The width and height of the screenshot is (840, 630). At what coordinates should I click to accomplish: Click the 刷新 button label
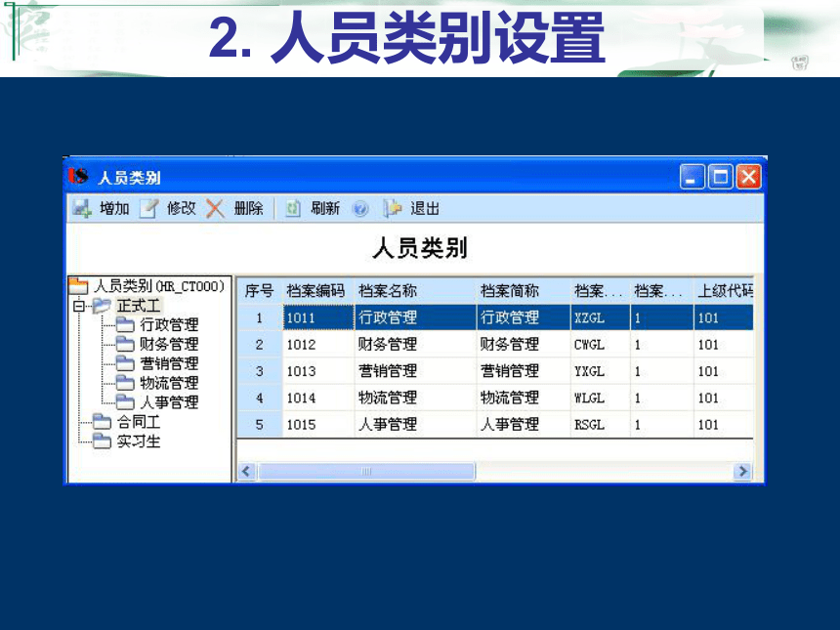click(x=325, y=208)
